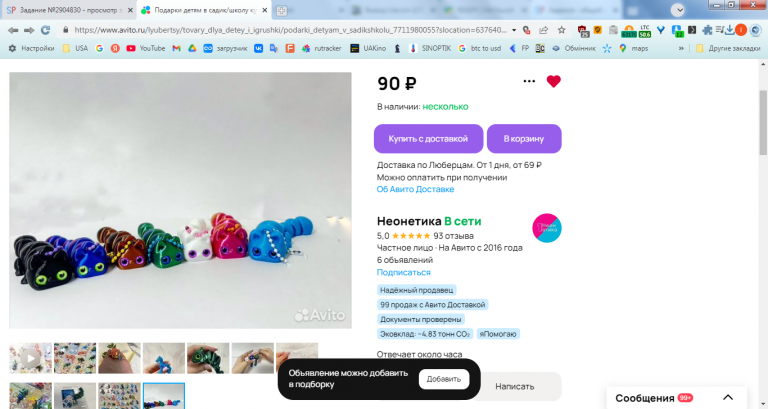
Task: Go back with browser back arrow
Action: tap(13, 30)
